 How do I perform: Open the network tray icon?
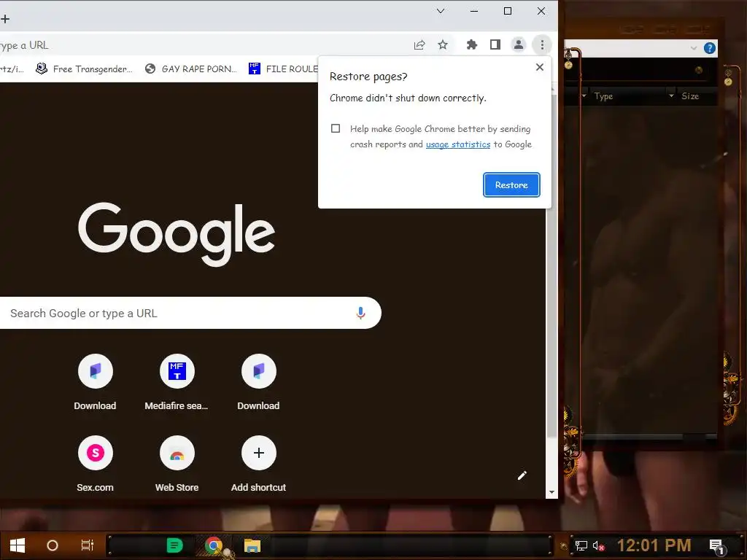point(581,545)
